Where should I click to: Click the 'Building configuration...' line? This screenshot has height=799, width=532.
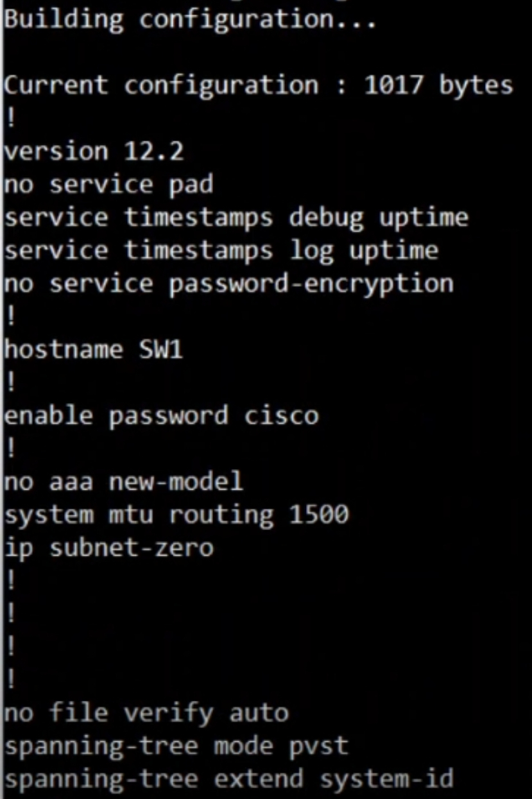coord(190,21)
